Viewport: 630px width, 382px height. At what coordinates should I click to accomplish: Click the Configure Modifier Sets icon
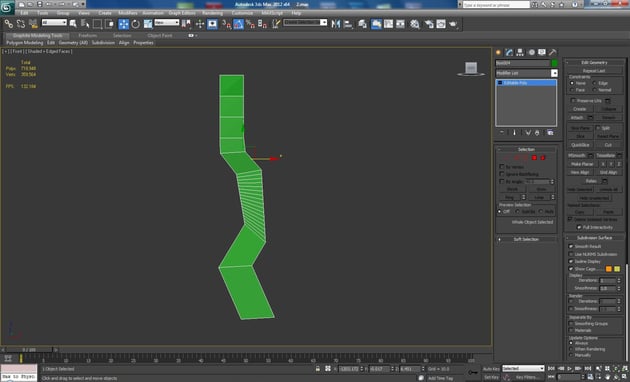click(550, 133)
